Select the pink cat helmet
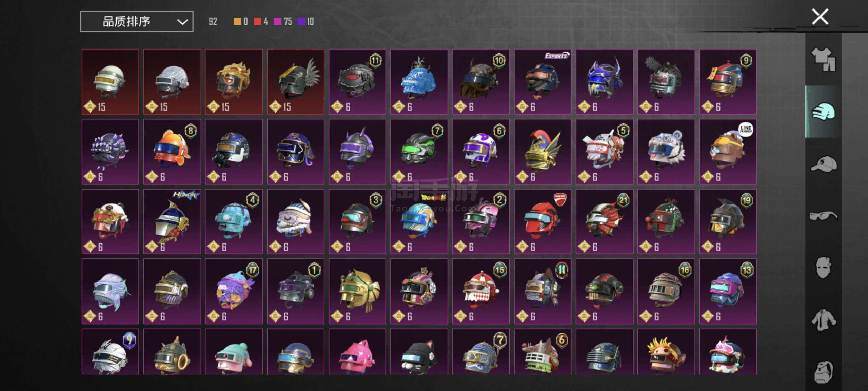The height and width of the screenshot is (391, 868). (x=357, y=352)
